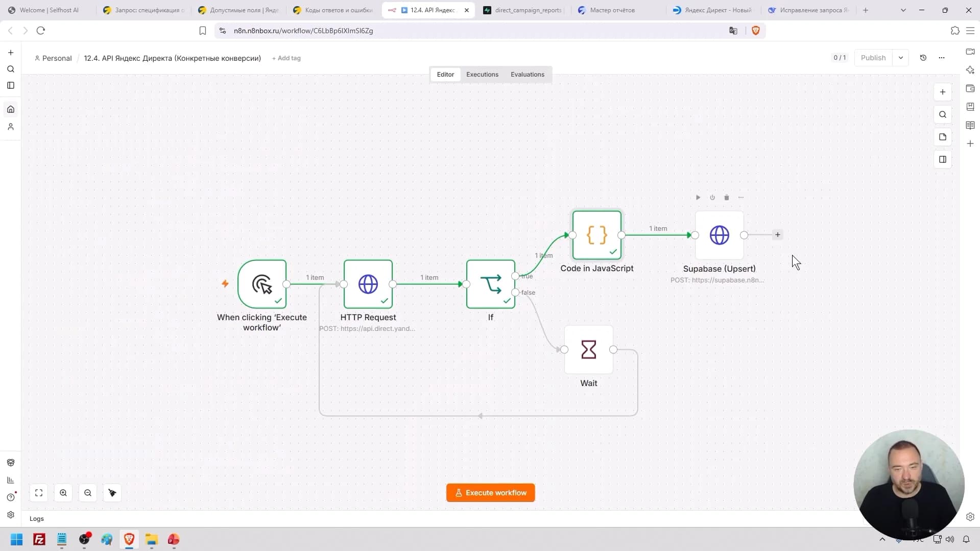980x551 pixels.
Task: Open the add node plus button on canvas
Action: [943, 92]
